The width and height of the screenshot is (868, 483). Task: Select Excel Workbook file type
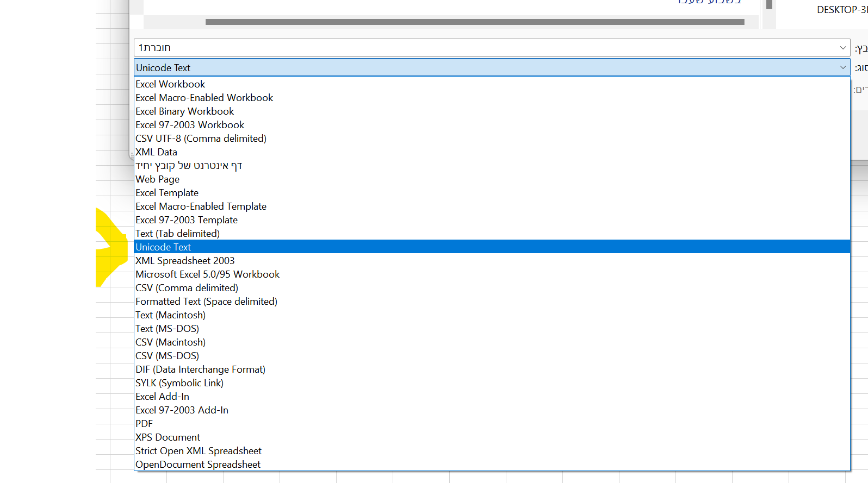pyautogui.click(x=492, y=84)
